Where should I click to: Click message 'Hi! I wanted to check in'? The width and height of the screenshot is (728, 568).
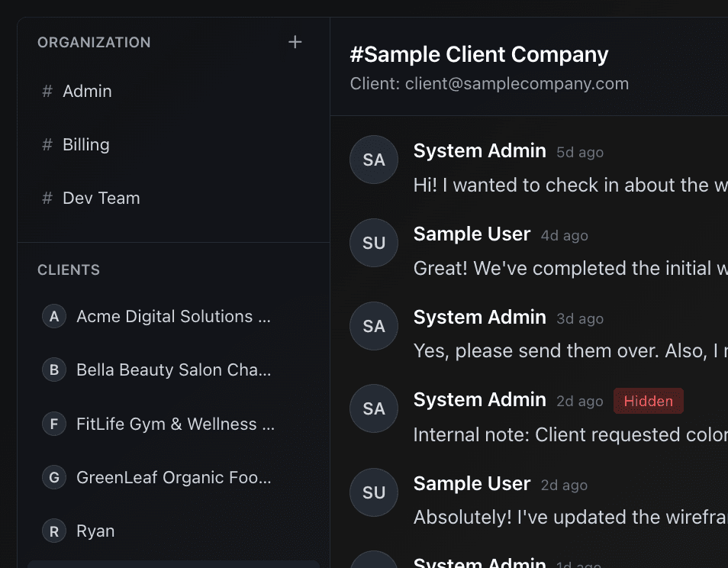(570, 186)
